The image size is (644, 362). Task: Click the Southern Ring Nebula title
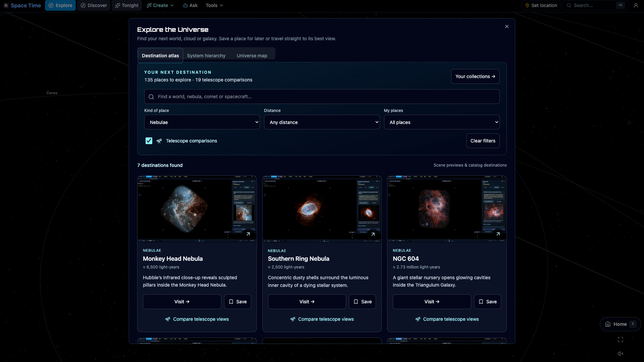(299, 259)
